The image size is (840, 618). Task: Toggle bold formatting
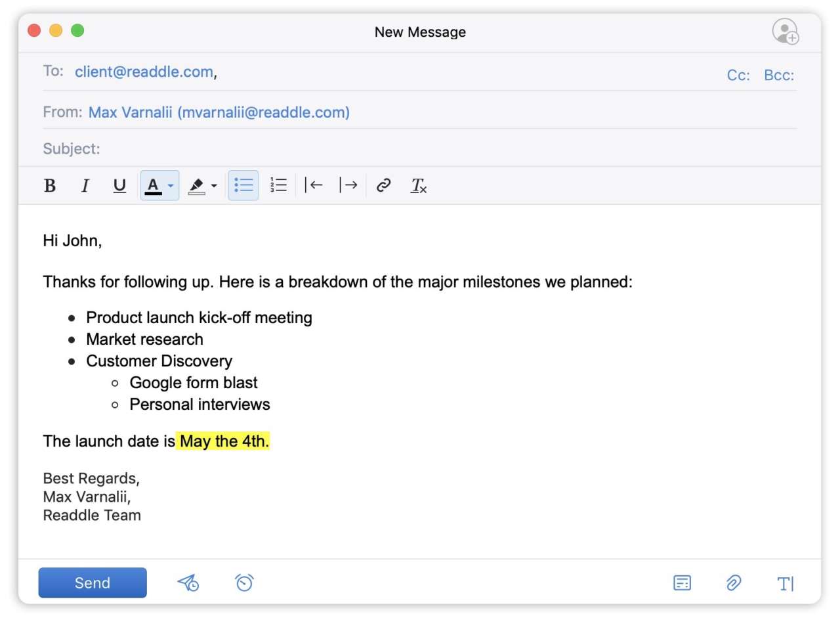[50, 186]
